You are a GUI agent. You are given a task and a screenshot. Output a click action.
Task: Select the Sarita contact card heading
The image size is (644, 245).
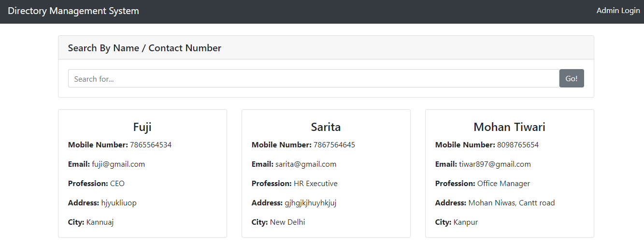(x=326, y=127)
